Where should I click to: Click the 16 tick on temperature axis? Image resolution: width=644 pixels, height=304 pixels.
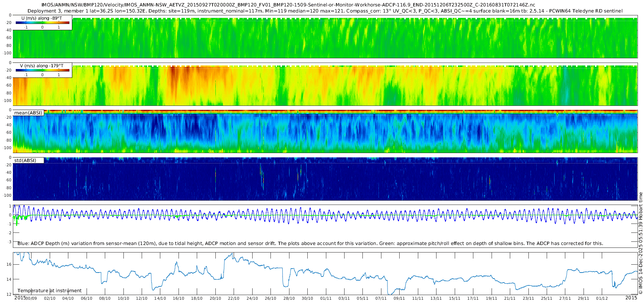9,265
